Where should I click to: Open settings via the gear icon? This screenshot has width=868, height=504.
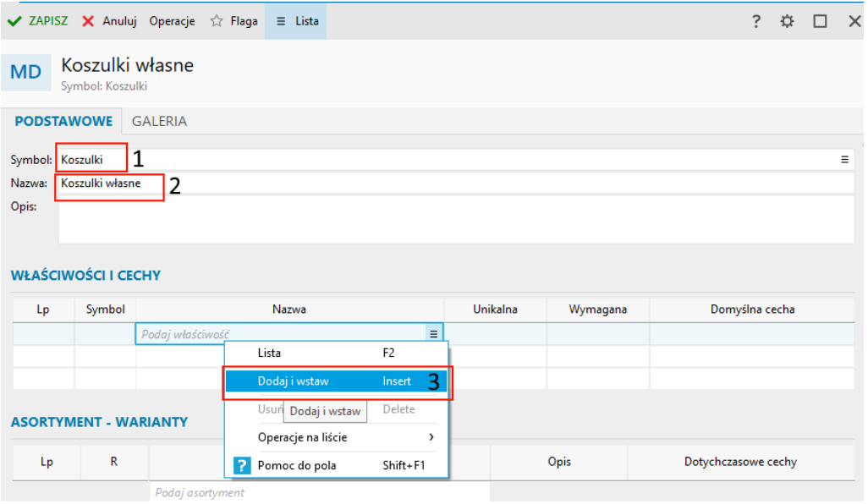pyautogui.click(x=787, y=21)
